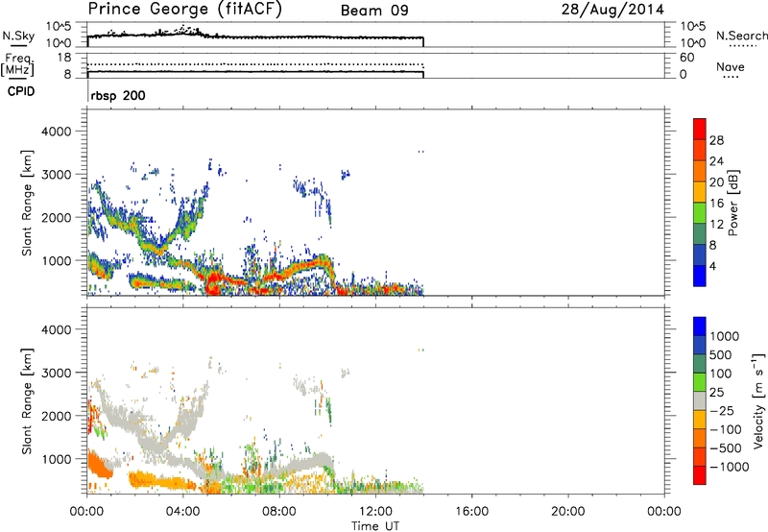Click the 'CPID' label
Screen dimensions: 768x532
[x=21, y=91]
